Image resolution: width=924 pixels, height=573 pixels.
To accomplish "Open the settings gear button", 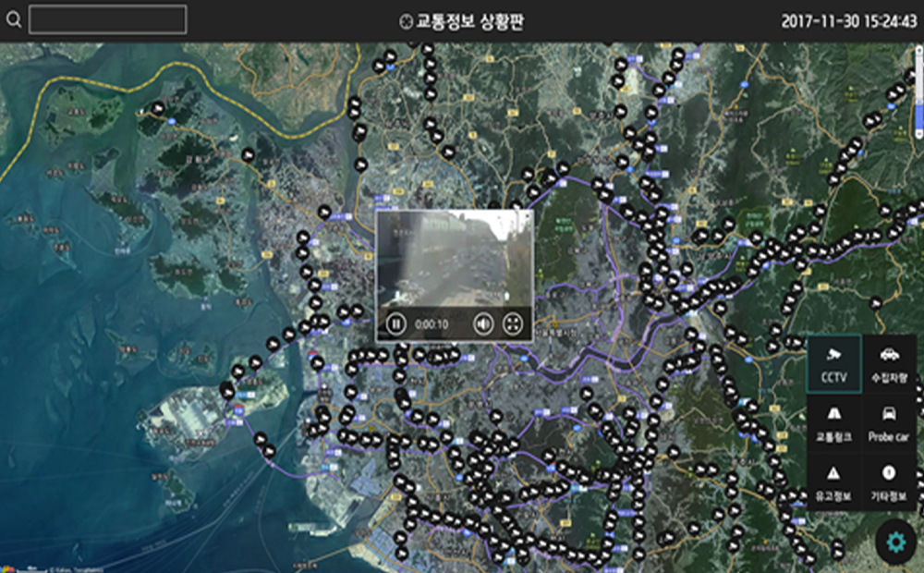I will [894, 542].
